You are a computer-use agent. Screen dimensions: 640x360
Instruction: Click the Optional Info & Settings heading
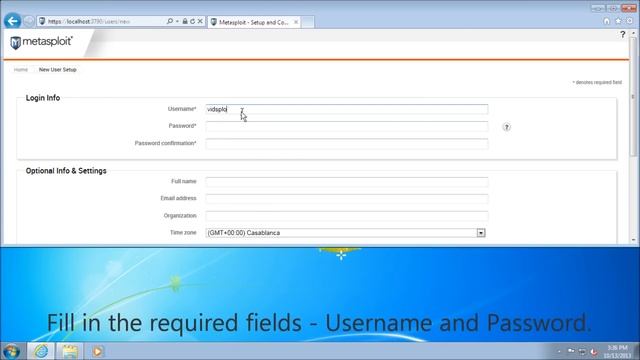tap(66, 171)
